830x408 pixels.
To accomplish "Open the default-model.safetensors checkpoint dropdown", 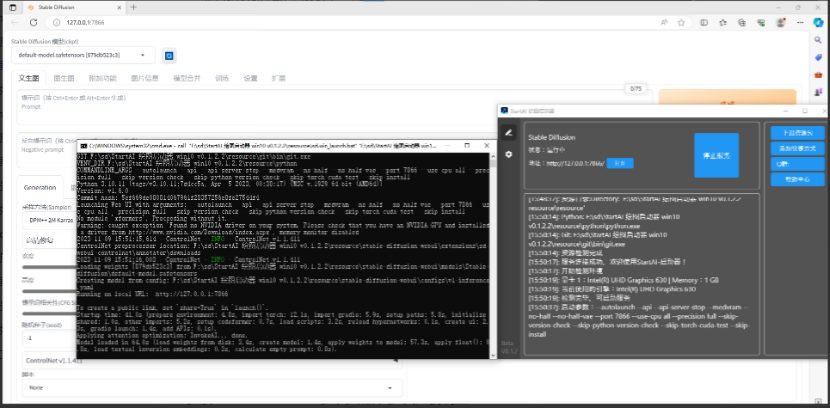I will pos(84,55).
